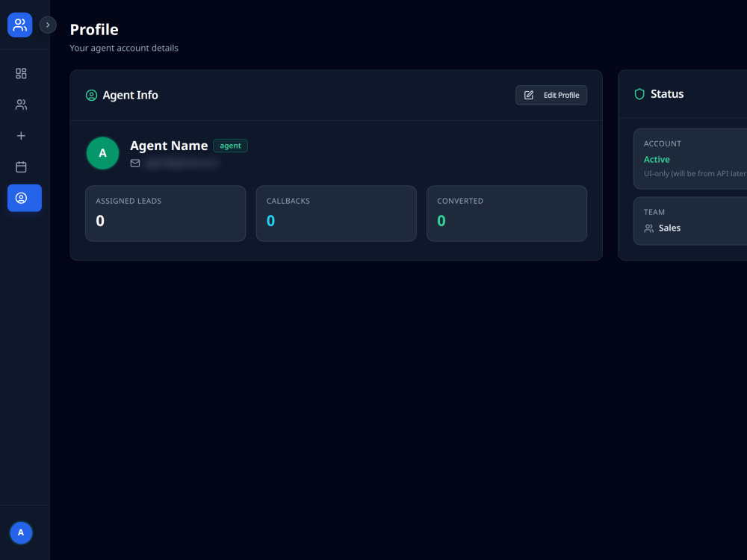Image resolution: width=747 pixels, height=560 pixels.
Task: Click the blurred email address text
Action: [x=182, y=164]
